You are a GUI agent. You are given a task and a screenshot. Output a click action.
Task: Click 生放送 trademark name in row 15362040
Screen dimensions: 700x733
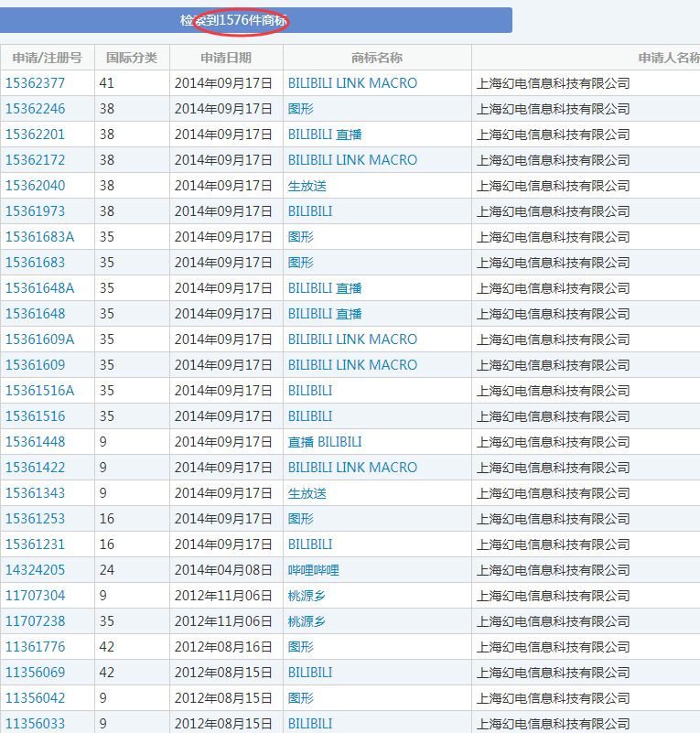307,186
